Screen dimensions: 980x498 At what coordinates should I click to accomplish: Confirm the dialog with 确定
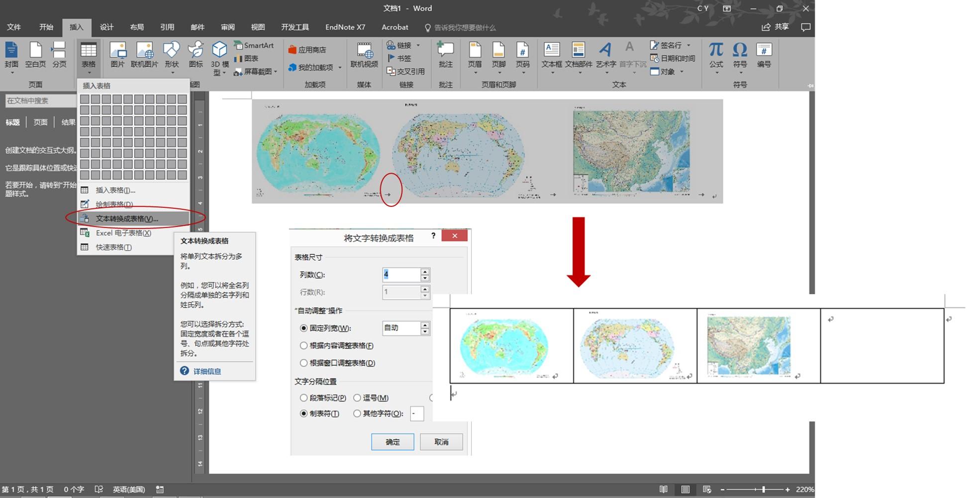click(392, 442)
